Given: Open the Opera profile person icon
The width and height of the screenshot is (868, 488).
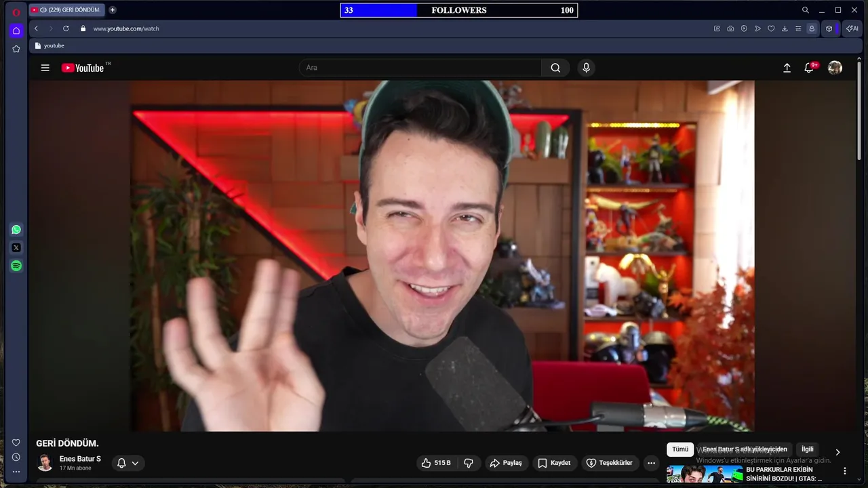Looking at the screenshot, I should click(x=812, y=28).
